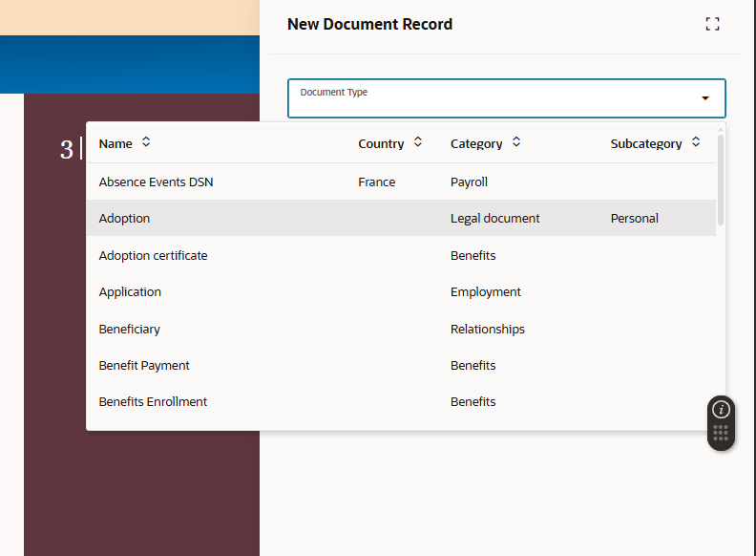Select Absence Events DSN document type
Image resolution: width=756 pixels, height=556 pixels.
tap(401, 182)
